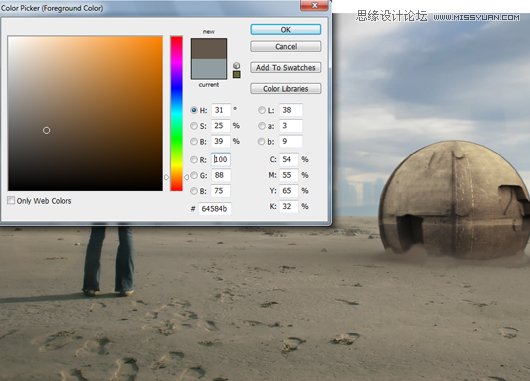Select the B brightness radio button
This screenshot has height=381, width=530.
click(x=194, y=141)
